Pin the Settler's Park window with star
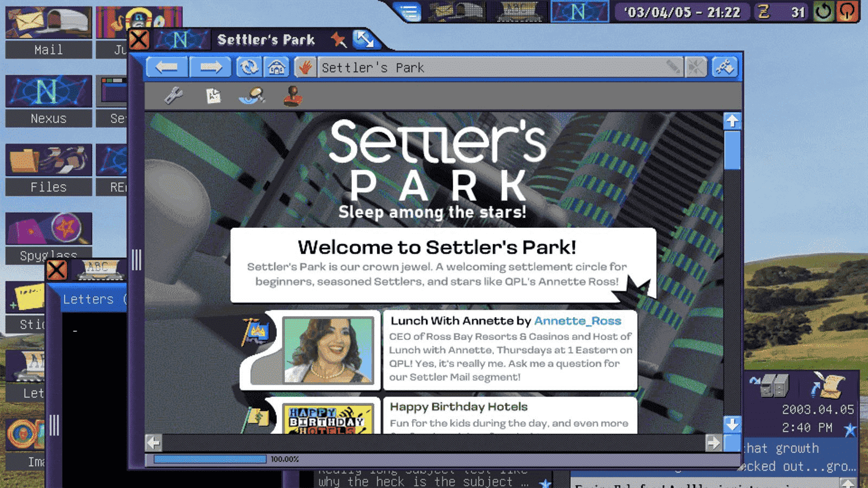This screenshot has width=868, height=488. (339, 39)
